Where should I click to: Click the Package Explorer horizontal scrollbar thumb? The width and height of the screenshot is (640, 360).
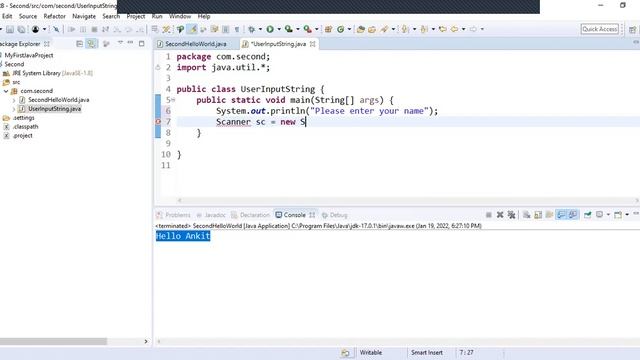click(x=53, y=341)
